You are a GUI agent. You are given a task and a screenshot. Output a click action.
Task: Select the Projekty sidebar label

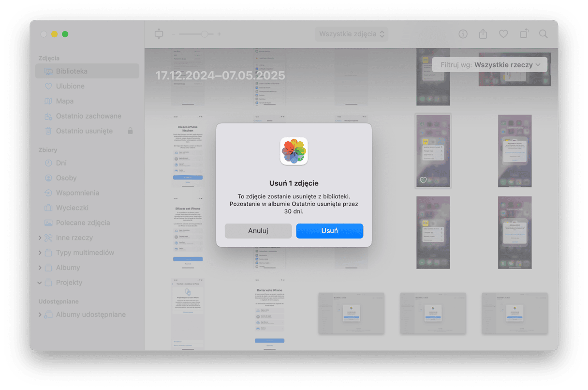pos(69,283)
